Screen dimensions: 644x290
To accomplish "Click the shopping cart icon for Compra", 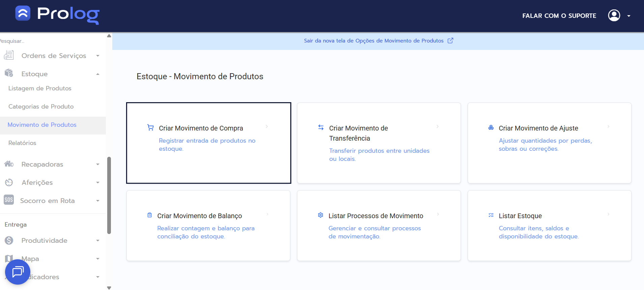I will 150,127.
